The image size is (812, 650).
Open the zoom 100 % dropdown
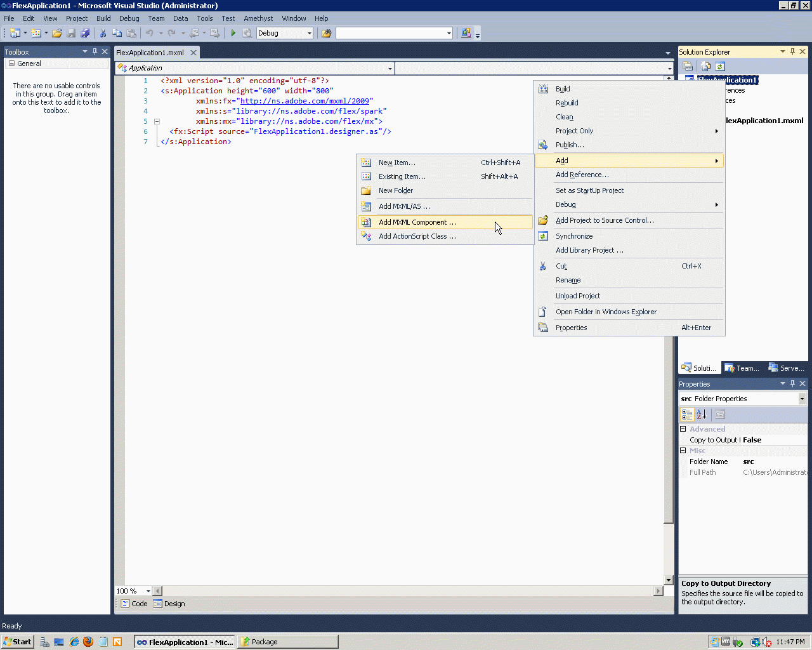coord(148,591)
